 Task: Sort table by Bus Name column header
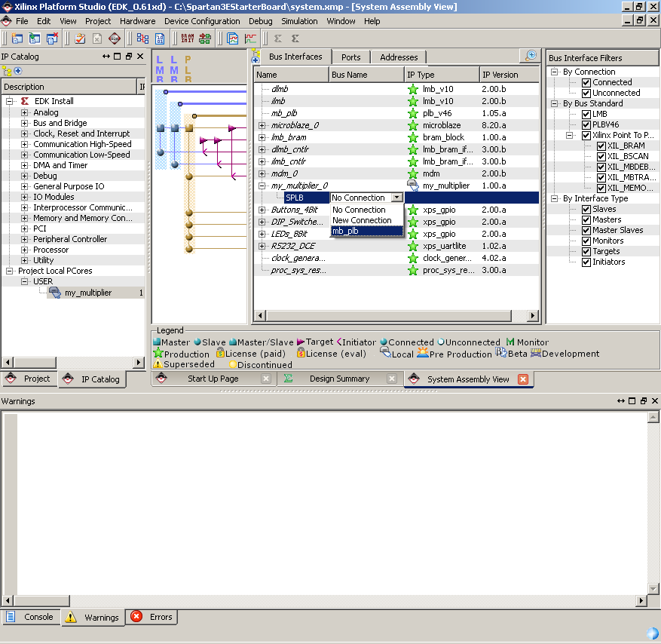[366, 75]
